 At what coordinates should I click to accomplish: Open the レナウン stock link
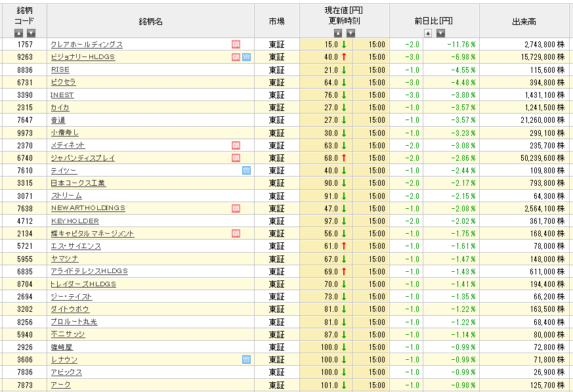coord(64,359)
